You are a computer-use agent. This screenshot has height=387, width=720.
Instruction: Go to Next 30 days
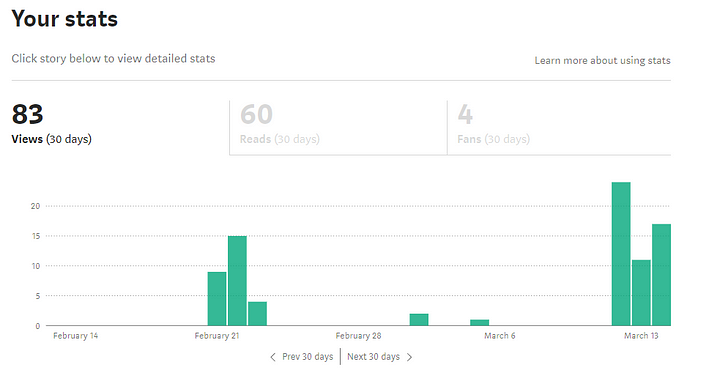click(x=373, y=357)
